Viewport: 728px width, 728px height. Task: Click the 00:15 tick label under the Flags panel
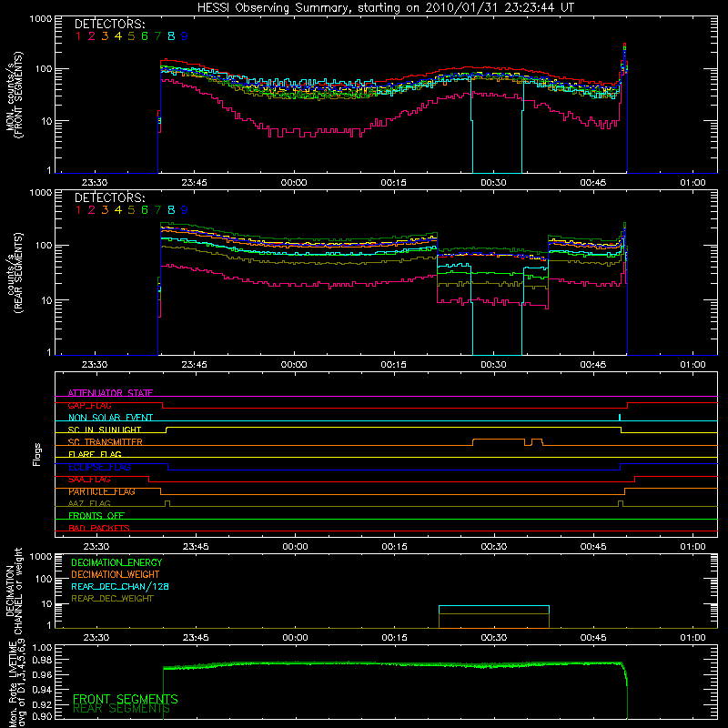pyautogui.click(x=395, y=547)
